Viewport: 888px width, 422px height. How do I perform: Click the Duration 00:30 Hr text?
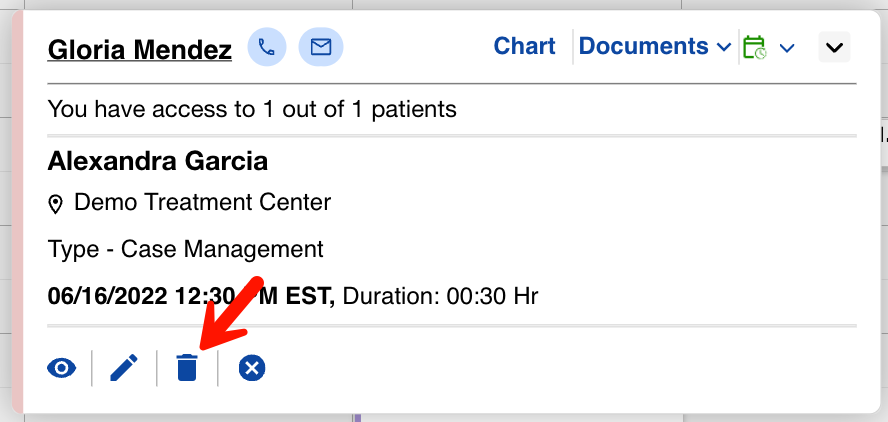point(445,296)
